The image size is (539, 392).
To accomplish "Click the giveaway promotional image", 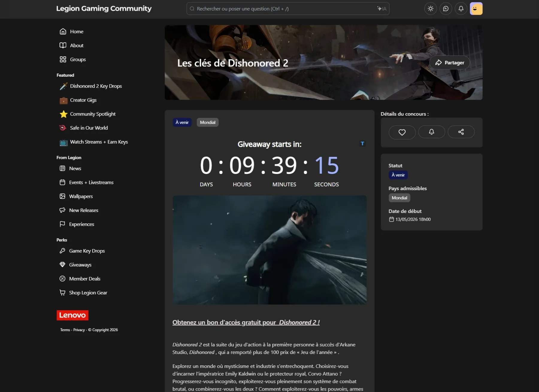I will [269, 250].
